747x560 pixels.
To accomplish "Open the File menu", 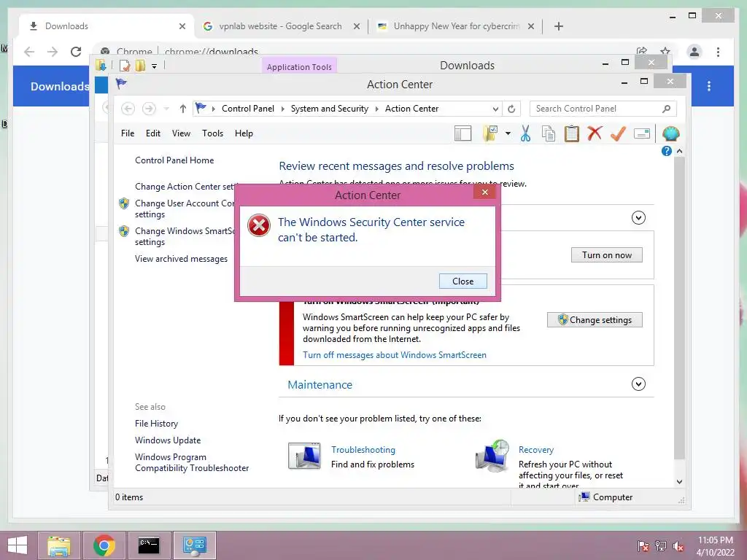I will point(127,133).
